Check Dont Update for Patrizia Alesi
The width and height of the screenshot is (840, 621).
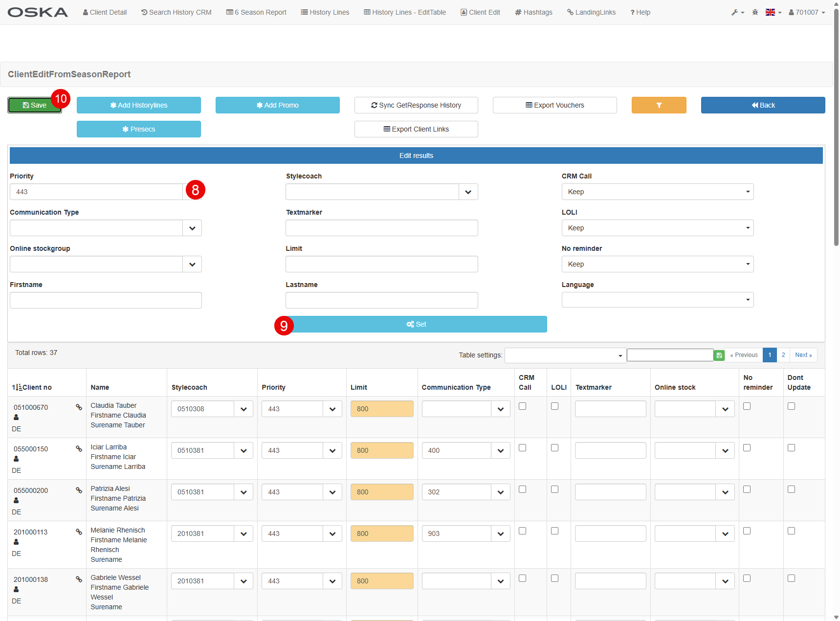791,489
